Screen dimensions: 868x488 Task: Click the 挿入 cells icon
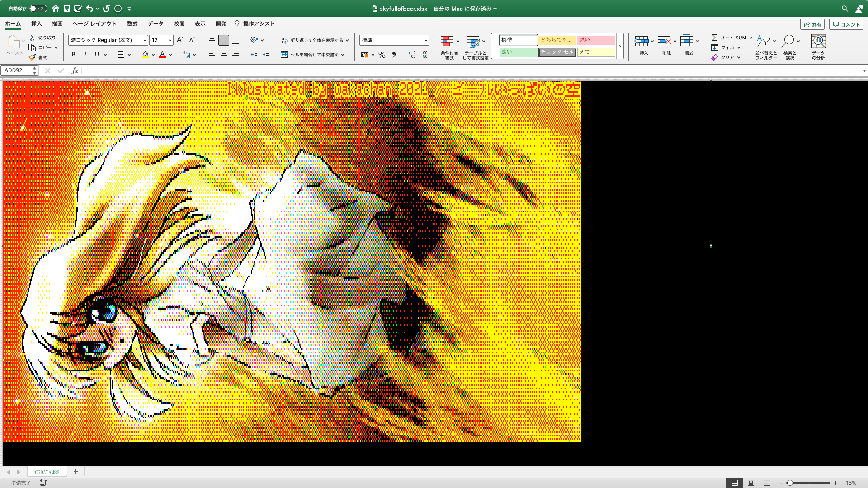(641, 42)
